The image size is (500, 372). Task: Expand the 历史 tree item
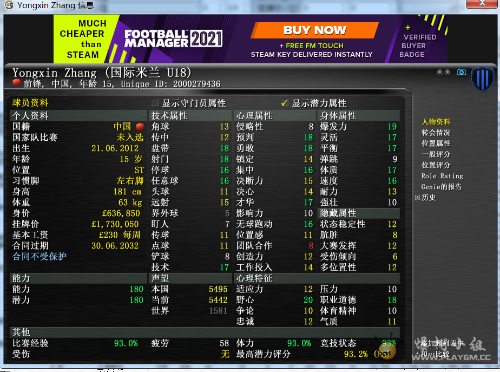[x=417, y=198]
